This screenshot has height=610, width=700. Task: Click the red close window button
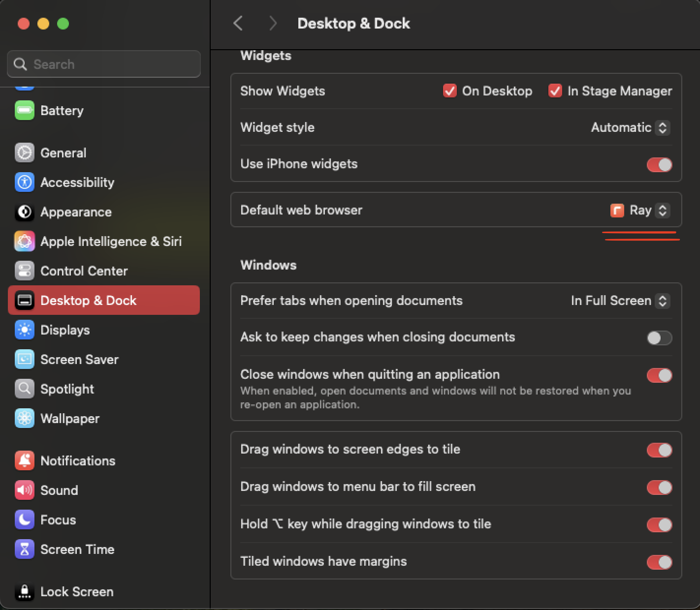(24, 24)
